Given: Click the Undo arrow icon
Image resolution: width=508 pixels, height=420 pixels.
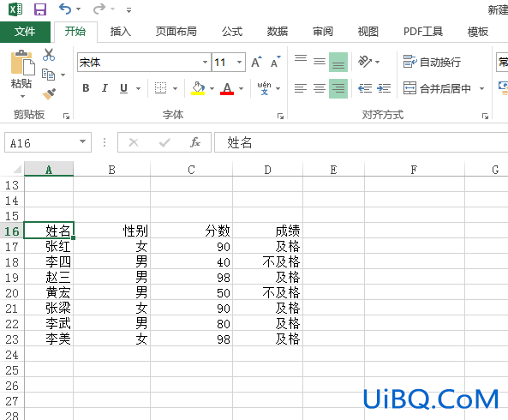Looking at the screenshot, I should coord(65,9).
